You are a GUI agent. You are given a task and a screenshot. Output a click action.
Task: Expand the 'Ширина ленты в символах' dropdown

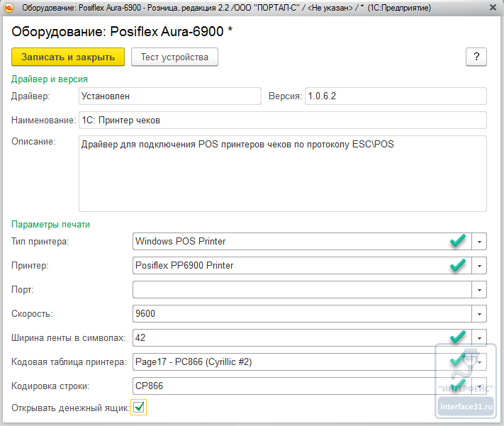pyautogui.click(x=480, y=338)
